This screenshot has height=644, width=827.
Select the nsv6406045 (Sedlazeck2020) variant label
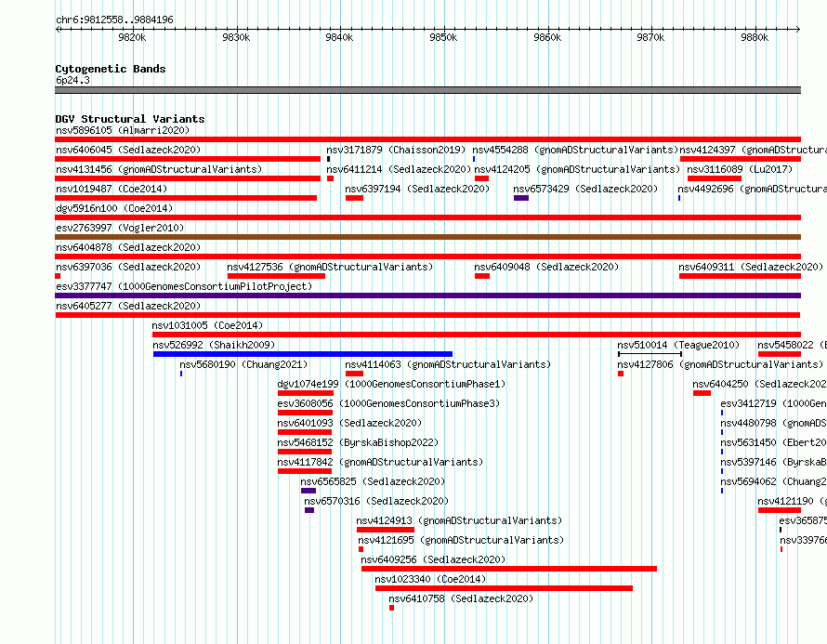(128, 150)
